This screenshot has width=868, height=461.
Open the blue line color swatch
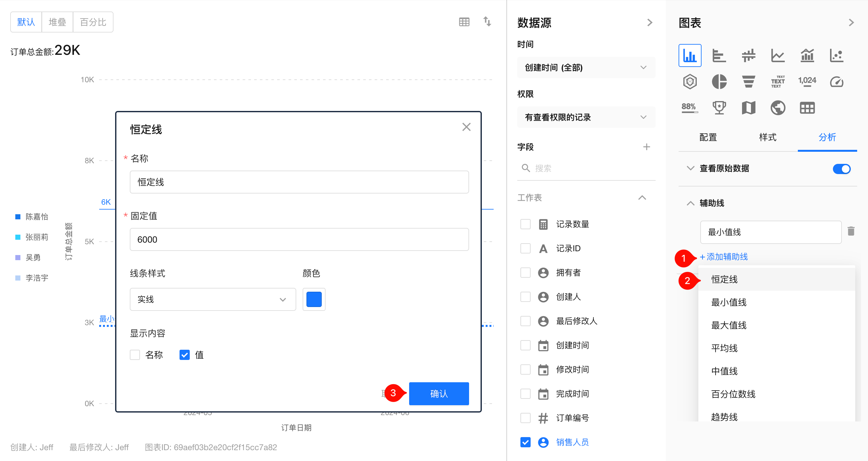pyautogui.click(x=314, y=299)
